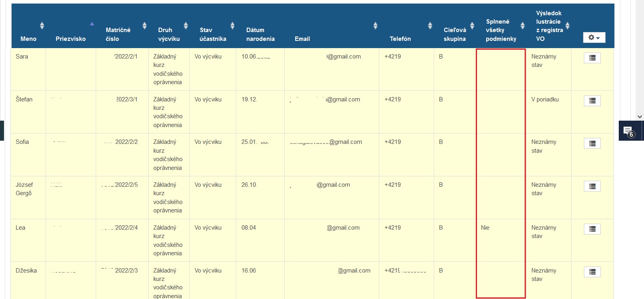
Task: Open the row menu for Džesika
Action: coord(592,272)
